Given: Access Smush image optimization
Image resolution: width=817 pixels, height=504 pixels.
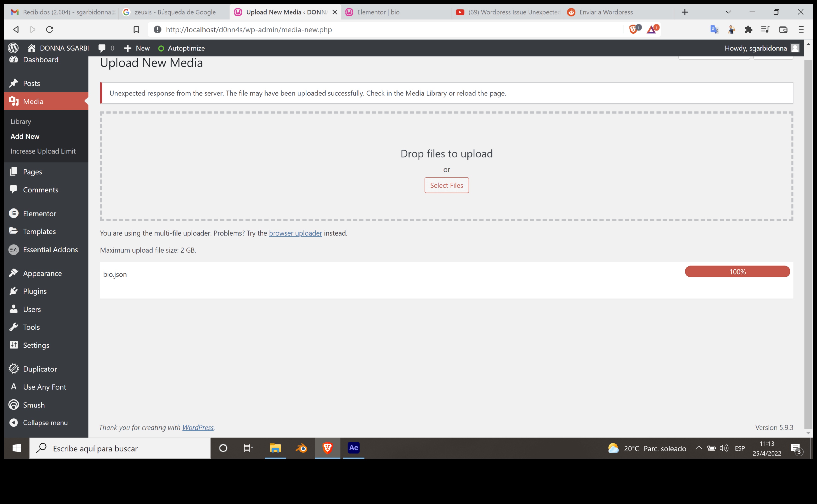Looking at the screenshot, I should point(33,405).
